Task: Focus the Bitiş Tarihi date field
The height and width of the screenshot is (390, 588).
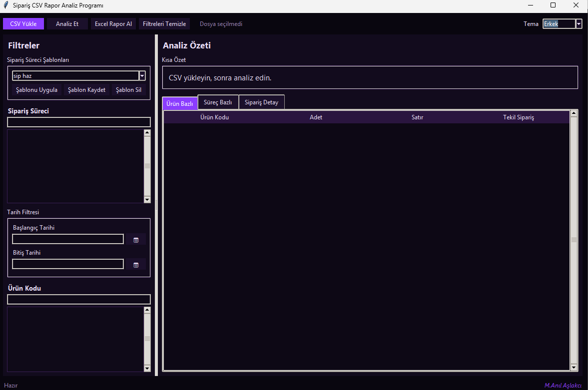Action: click(68, 264)
